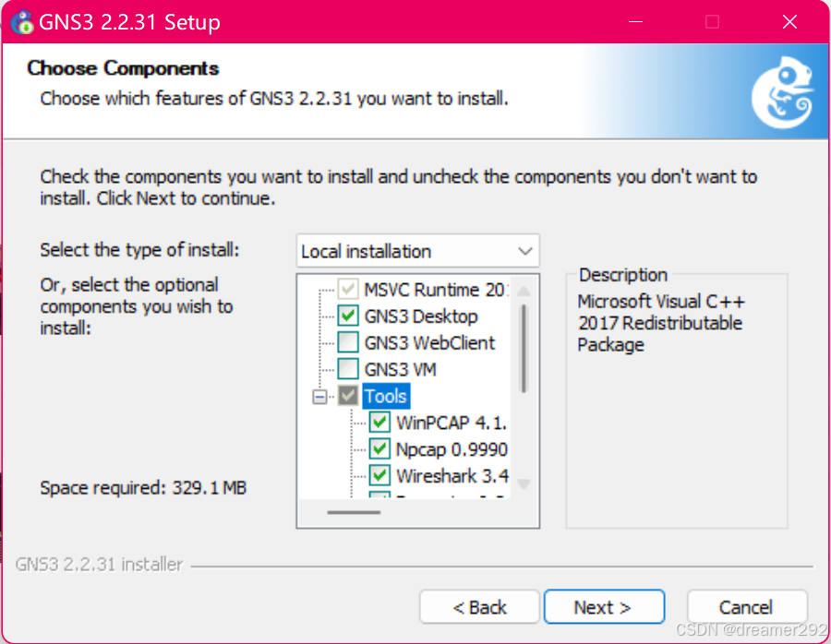The image size is (831, 644).
Task: Minimize the GNS3 Setup window
Action: pyautogui.click(x=635, y=22)
